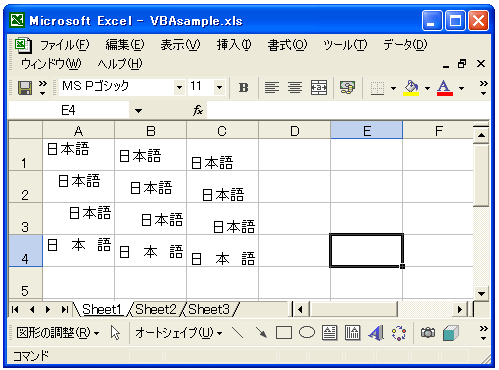Click the formula bar input
The height and width of the screenshot is (370, 499).
[x=348, y=110]
